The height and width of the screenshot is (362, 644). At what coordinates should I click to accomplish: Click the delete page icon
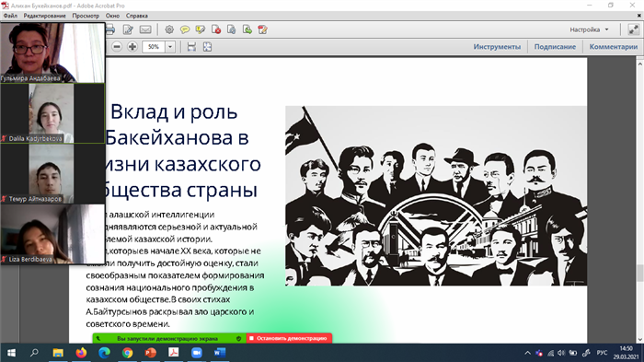click(x=216, y=29)
